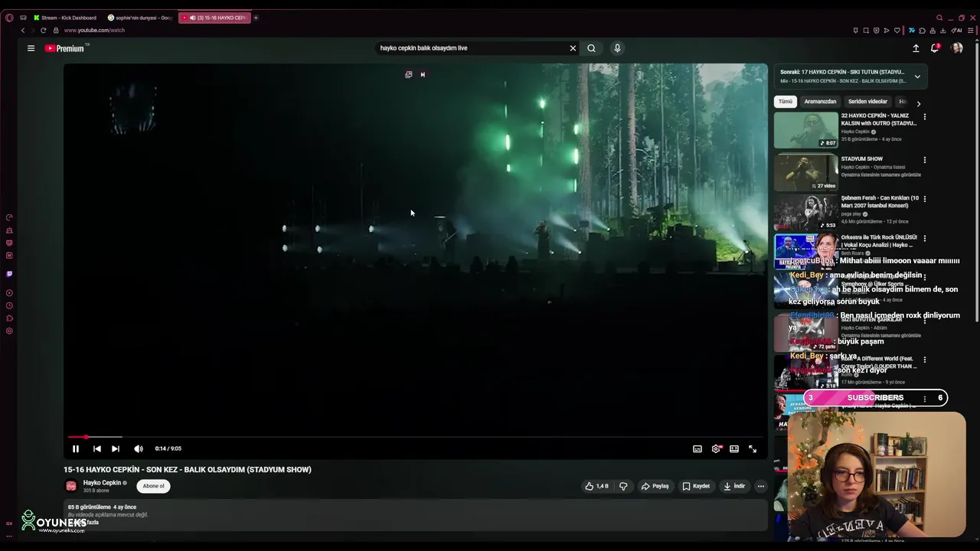The width and height of the screenshot is (980, 551).
Task: Open Opera tab search magnifier
Action: (939, 18)
